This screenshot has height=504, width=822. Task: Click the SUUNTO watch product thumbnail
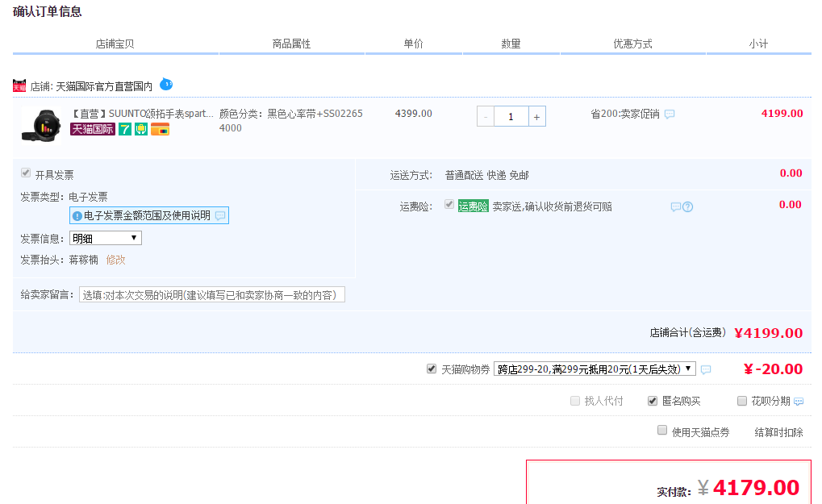[41, 125]
